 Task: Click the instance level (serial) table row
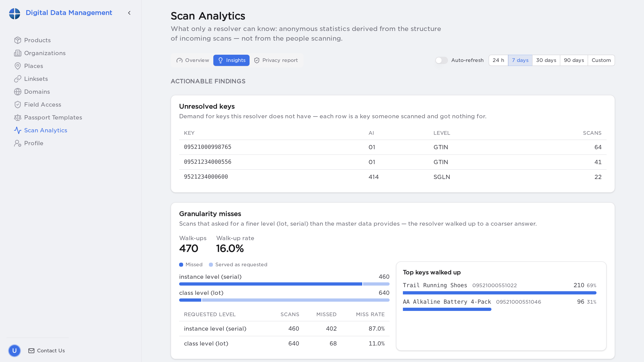tap(284, 329)
